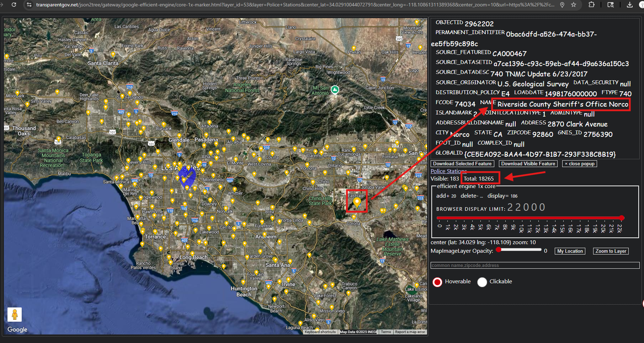644x343 pixels.
Task: Click the Browser Display Limit value 22000
Action: pyautogui.click(x=526, y=207)
